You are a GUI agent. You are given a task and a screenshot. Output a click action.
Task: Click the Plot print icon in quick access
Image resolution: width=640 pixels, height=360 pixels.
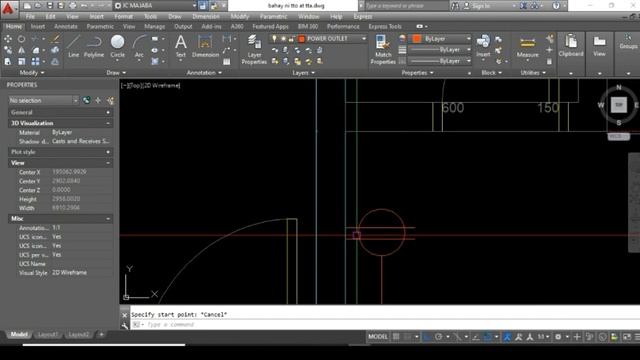pos(73,6)
